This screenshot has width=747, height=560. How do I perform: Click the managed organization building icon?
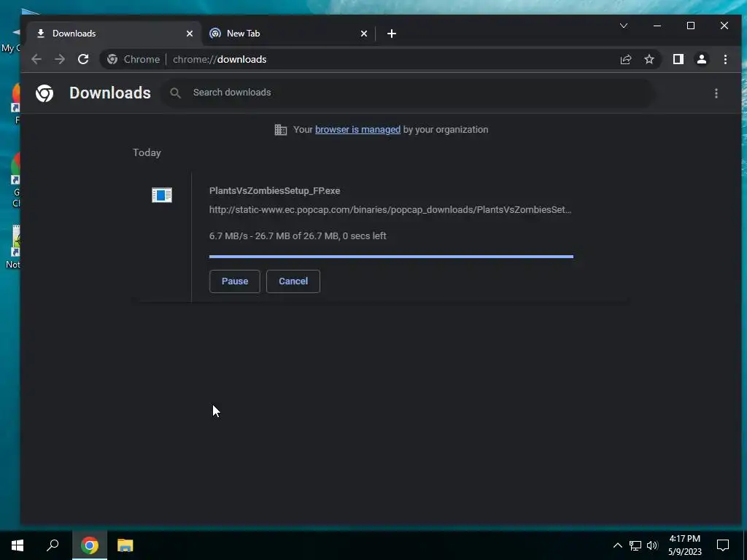pyautogui.click(x=281, y=130)
